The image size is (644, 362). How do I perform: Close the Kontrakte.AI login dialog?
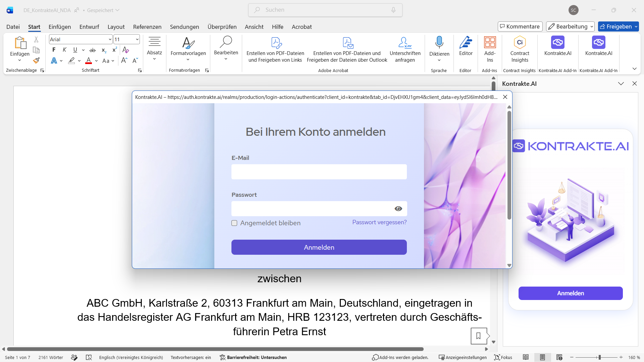click(x=505, y=97)
